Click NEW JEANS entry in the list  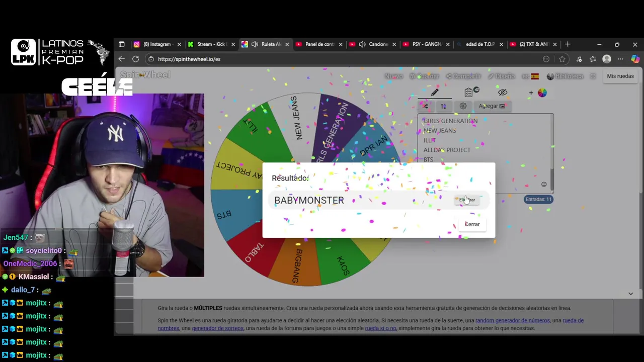pos(440,131)
